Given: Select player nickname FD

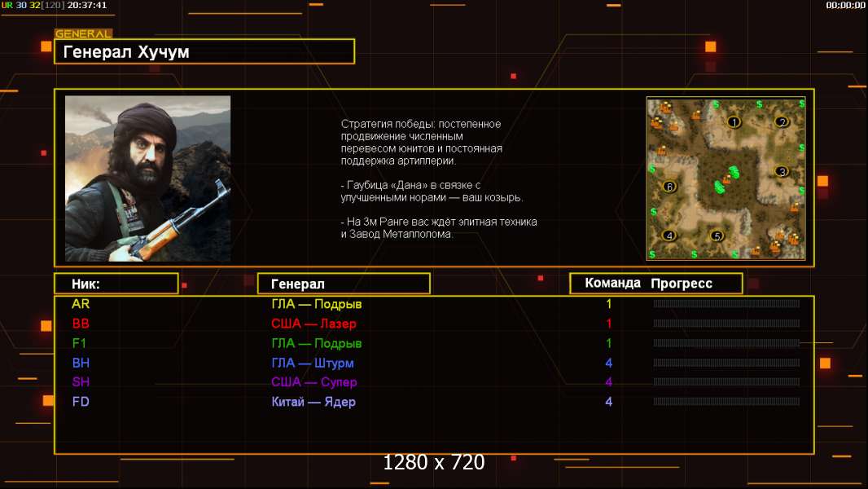Looking at the screenshot, I should 81,402.
